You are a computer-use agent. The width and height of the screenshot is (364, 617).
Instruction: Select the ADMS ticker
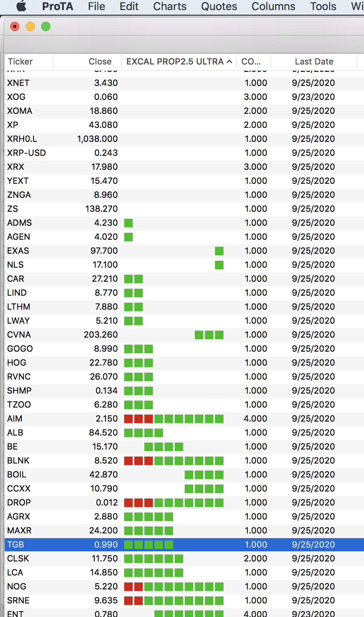pos(19,223)
